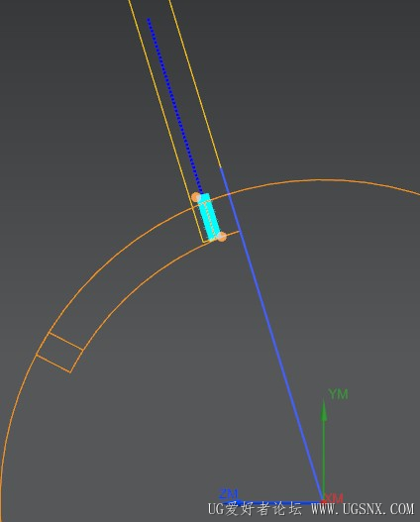Click the lower orange handle point
This screenshot has width=420, height=522.
[x=222, y=237]
